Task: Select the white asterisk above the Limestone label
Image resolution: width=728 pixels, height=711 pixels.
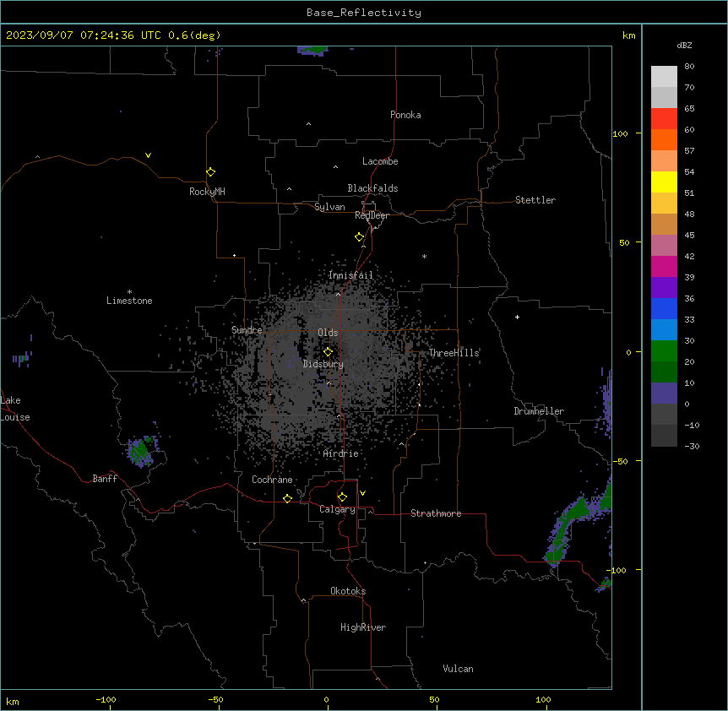Action: [x=129, y=292]
